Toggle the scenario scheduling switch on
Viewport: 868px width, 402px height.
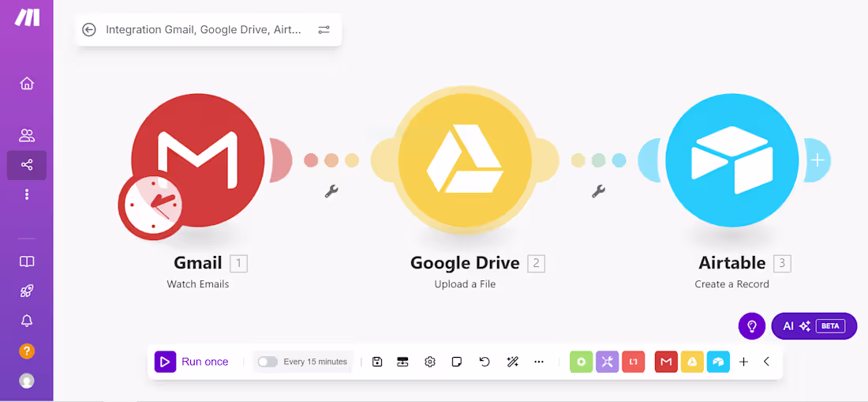point(268,362)
